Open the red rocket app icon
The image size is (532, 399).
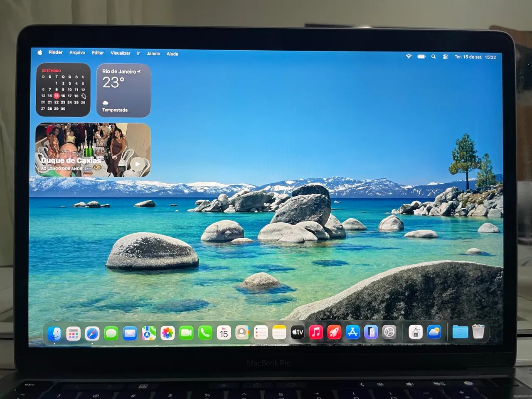334,332
